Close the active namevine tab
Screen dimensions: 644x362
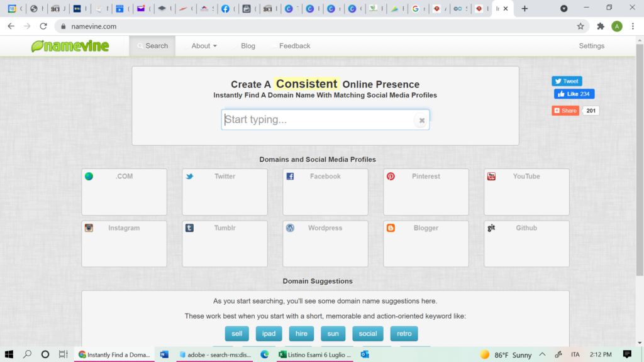(506, 9)
